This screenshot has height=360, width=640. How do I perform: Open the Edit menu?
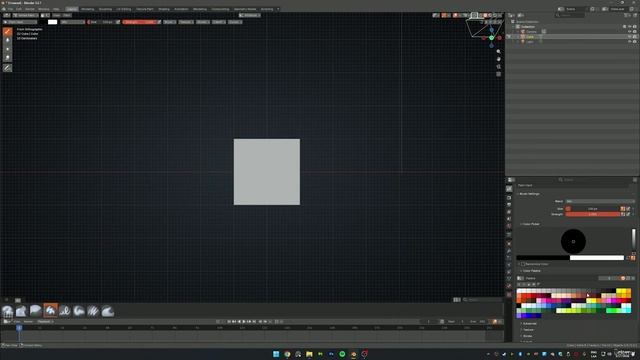(x=19, y=9)
